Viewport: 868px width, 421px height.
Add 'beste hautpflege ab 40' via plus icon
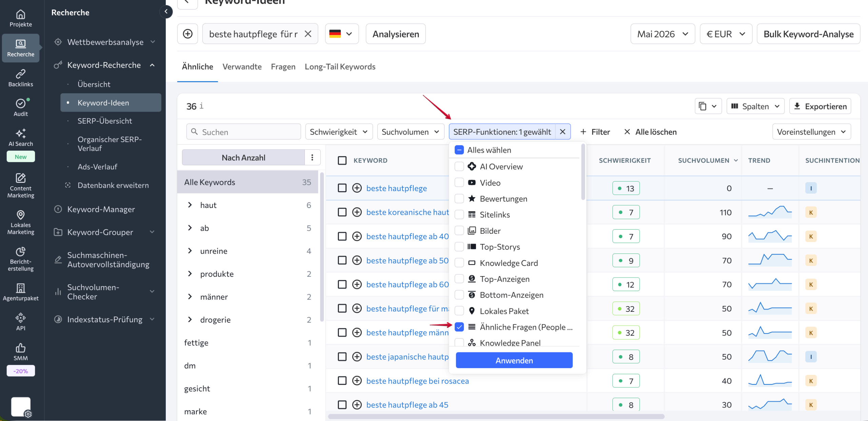[357, 236]
